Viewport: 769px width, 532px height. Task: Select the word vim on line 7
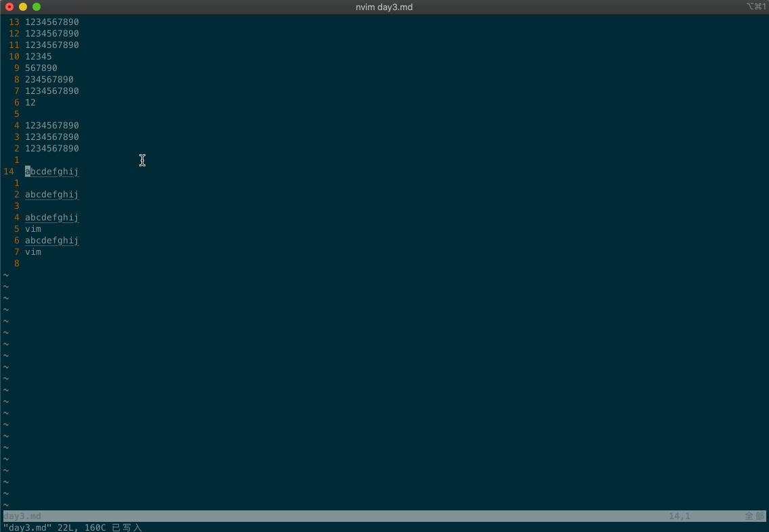[x=32, y=251]
